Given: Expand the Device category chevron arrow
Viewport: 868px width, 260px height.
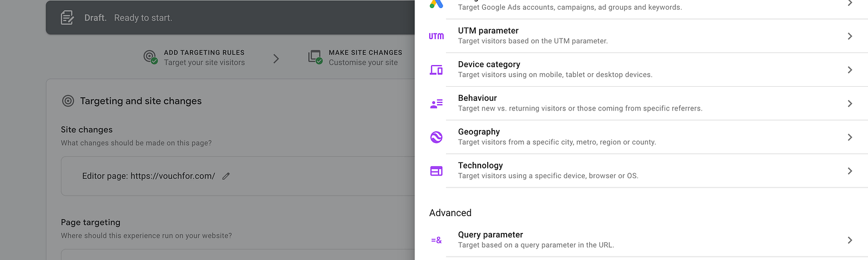Looking at the screenshot, I should (x=850, y=70).
